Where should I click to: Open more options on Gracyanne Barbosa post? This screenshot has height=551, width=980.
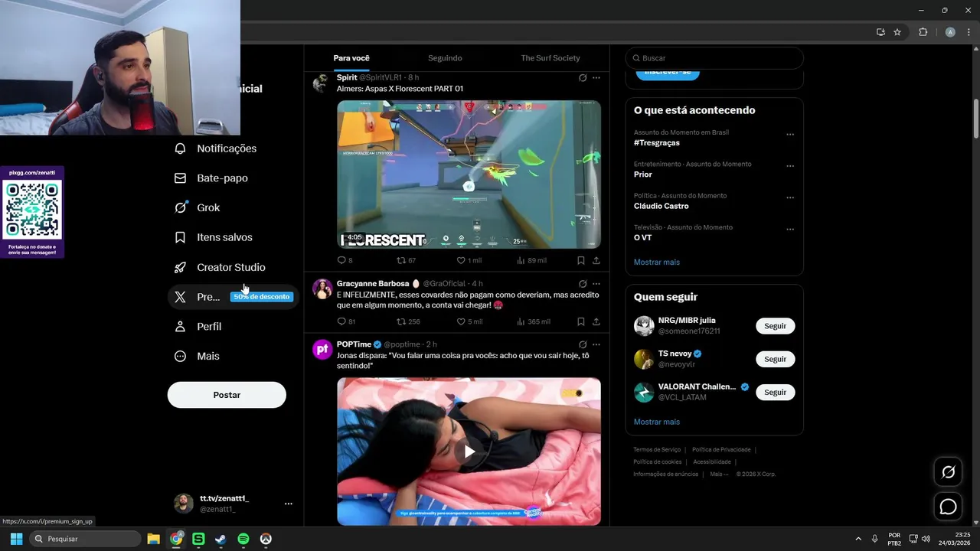(596, 284)
